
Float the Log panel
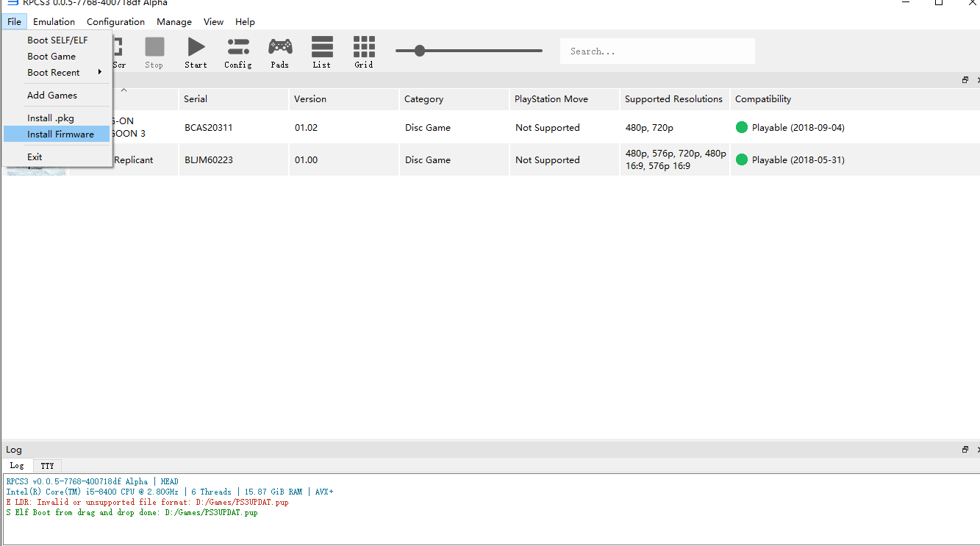[965, 449]
